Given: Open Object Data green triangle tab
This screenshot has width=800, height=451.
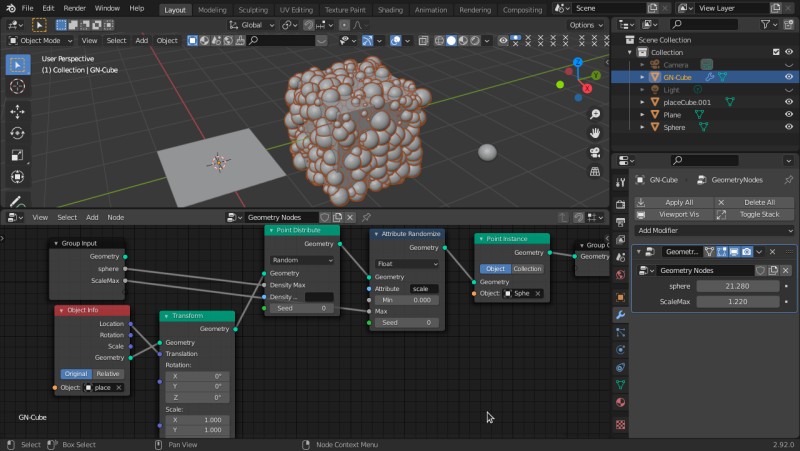Looking at the screenshot, I should click(620, 385).
